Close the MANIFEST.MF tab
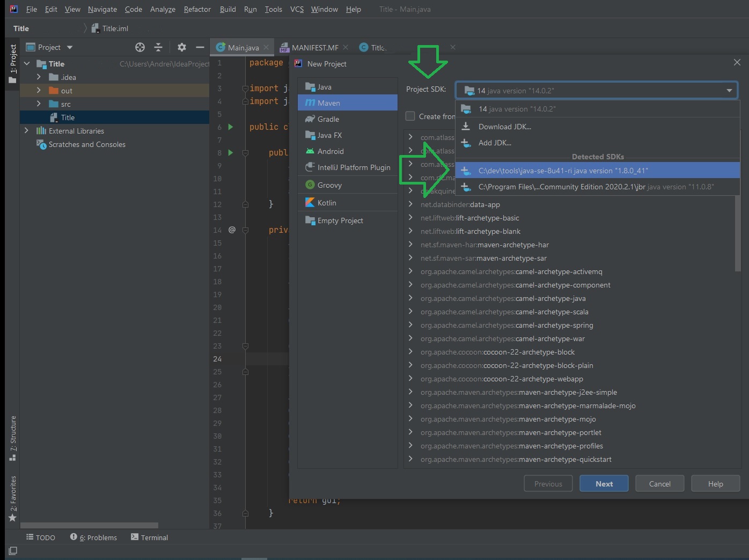 point(346,47)
